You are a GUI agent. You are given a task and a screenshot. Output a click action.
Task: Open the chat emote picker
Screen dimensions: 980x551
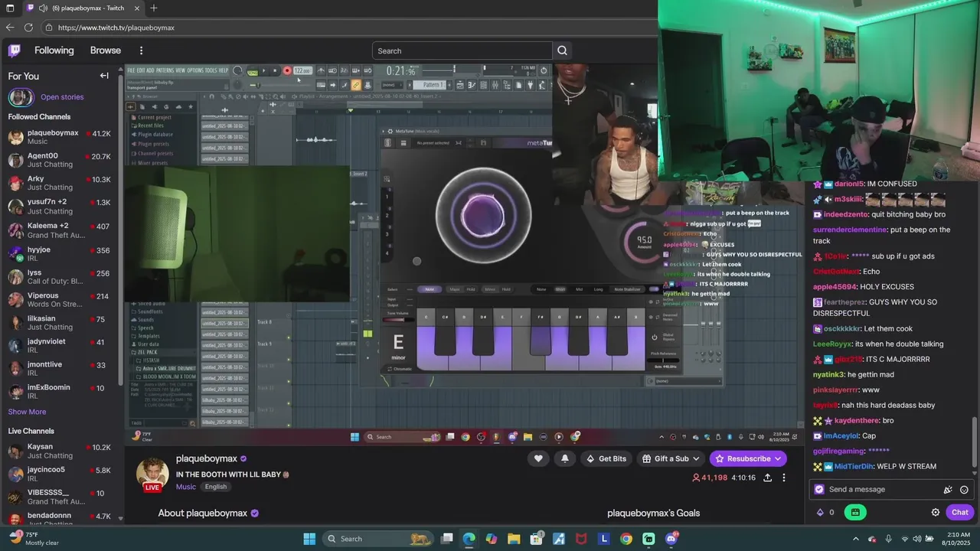964,490
